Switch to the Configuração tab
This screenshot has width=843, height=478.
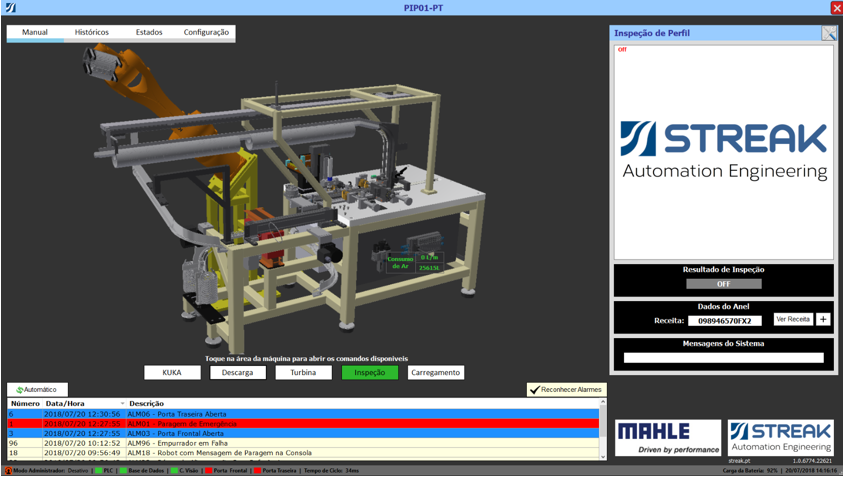pos(206,33)
